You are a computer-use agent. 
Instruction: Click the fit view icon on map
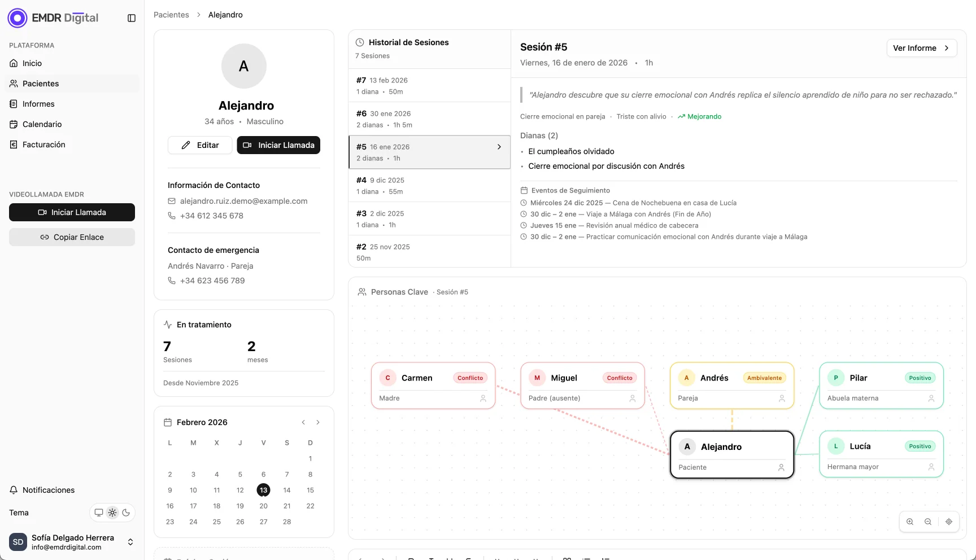click(x=949, y=522)
